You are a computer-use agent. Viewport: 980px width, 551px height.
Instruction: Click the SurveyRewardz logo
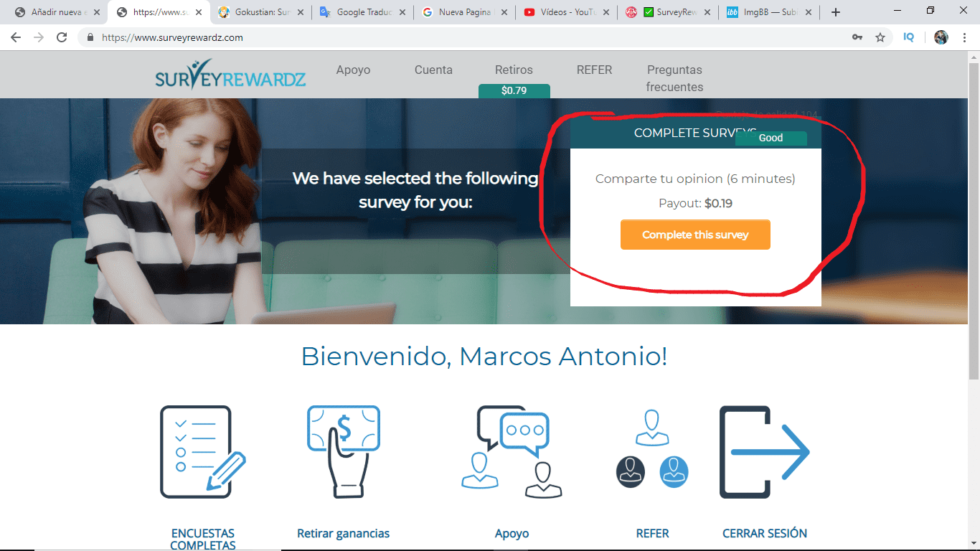click(x=230, y=75)
